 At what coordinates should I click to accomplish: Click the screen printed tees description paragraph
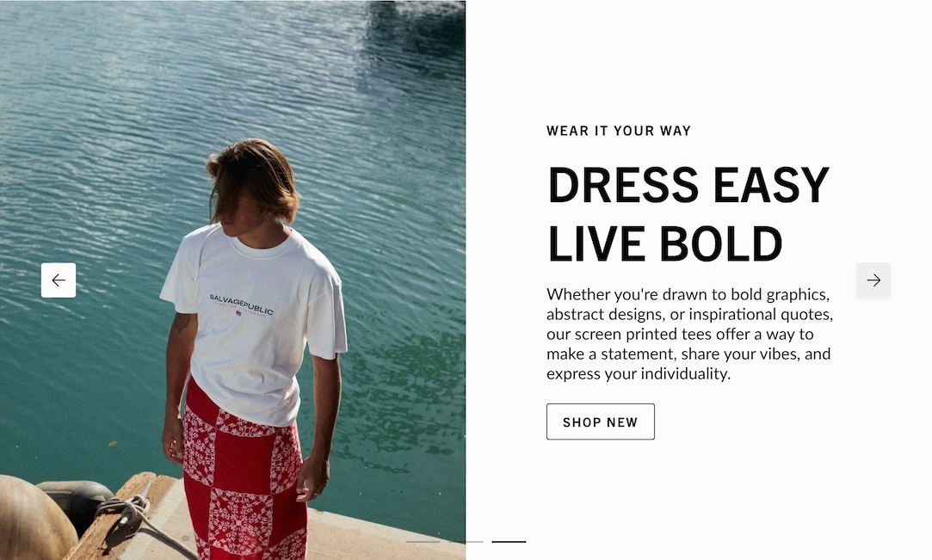(689, 334)
